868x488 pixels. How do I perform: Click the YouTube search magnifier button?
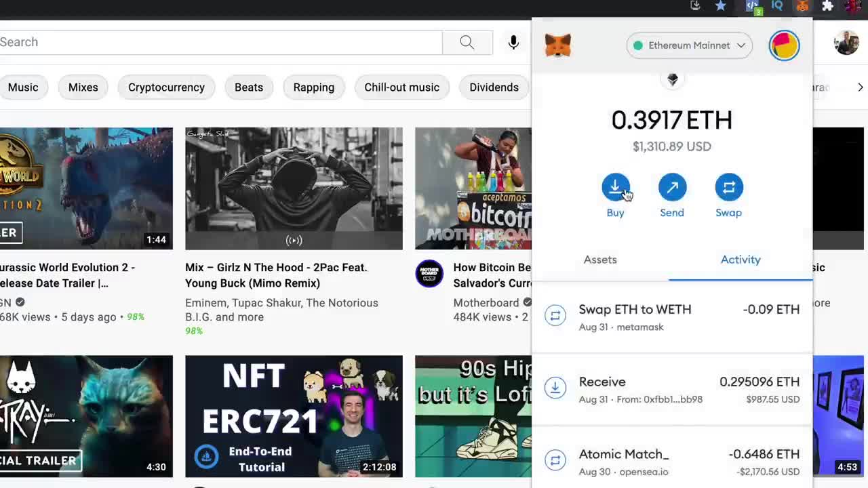click(467, 42)
